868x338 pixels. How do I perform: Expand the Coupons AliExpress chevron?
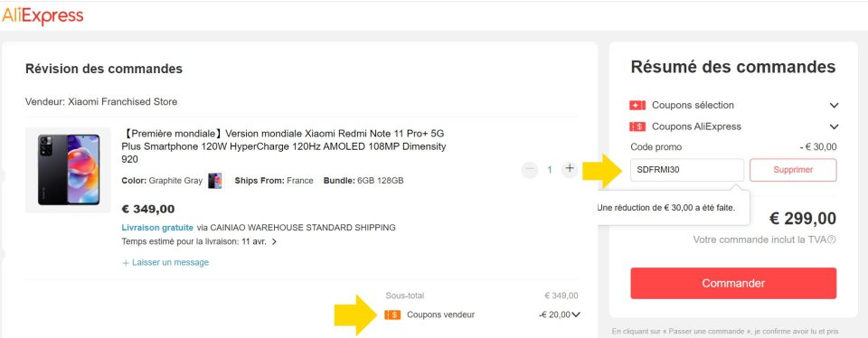[835, 127]
